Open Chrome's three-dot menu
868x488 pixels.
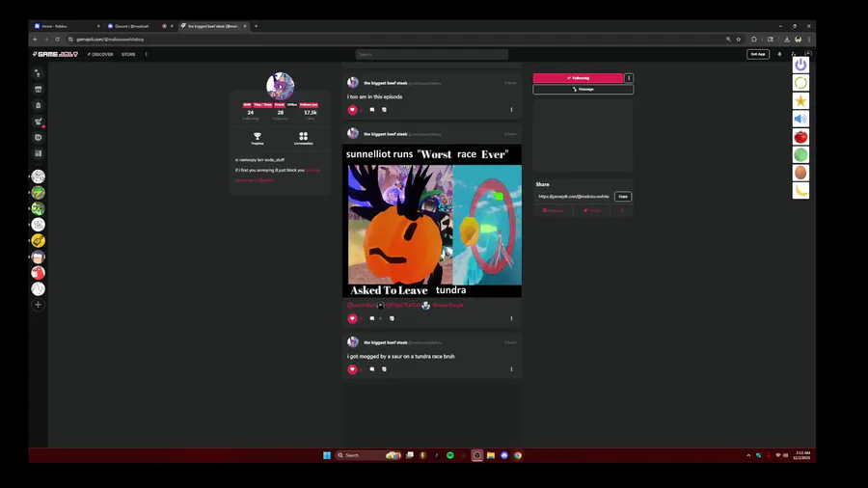[809, 40]
